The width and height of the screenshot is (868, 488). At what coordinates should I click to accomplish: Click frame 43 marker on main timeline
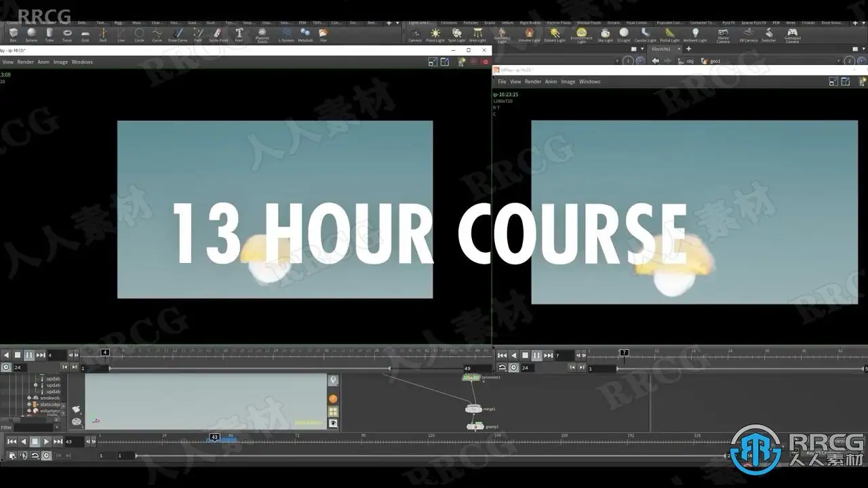click(214, 438)
